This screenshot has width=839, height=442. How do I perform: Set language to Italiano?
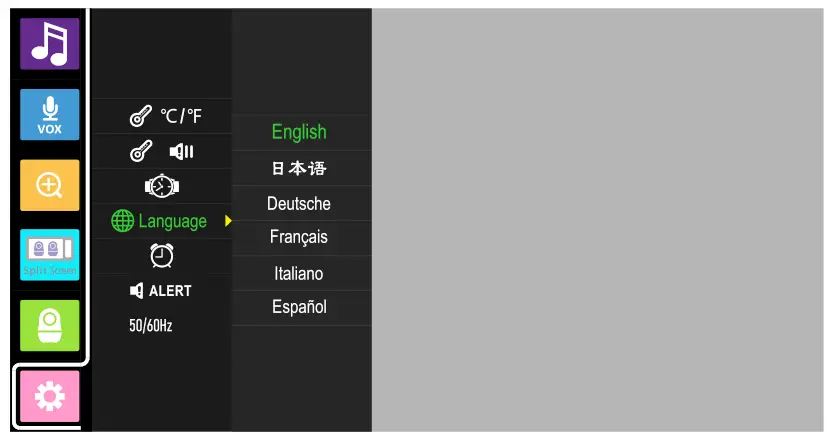tap(299, 273)
